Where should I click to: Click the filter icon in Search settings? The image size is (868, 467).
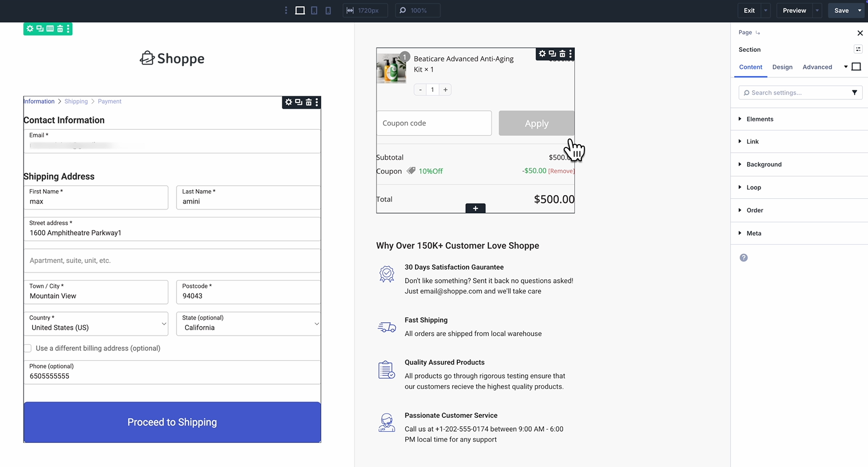pyautogui.click(x=855, y=92)
